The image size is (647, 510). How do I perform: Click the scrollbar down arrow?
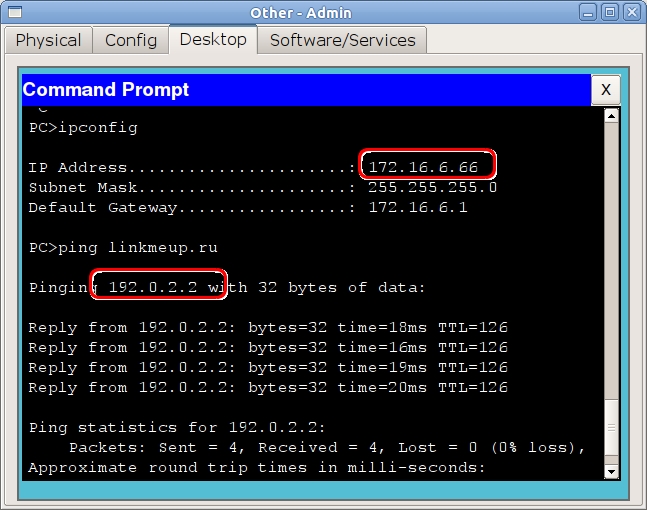[612, 470]
